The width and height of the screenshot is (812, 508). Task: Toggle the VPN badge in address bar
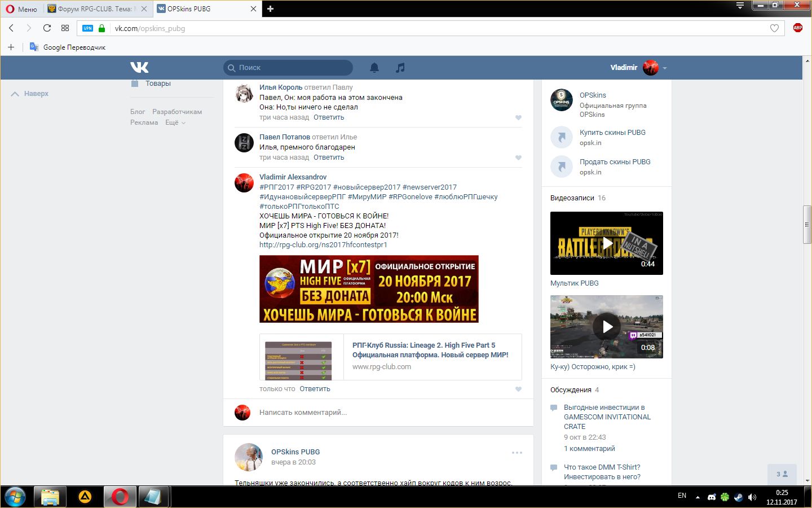(x=87, y=28)
